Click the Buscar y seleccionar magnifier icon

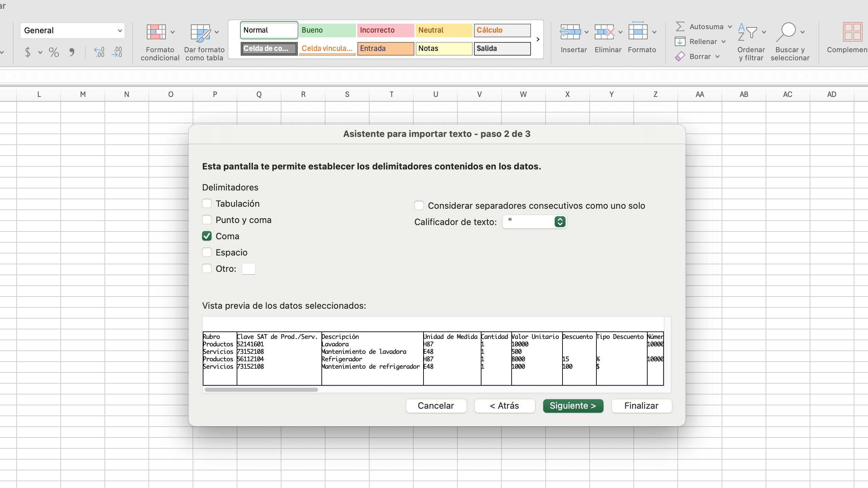(x=786, y=32)
